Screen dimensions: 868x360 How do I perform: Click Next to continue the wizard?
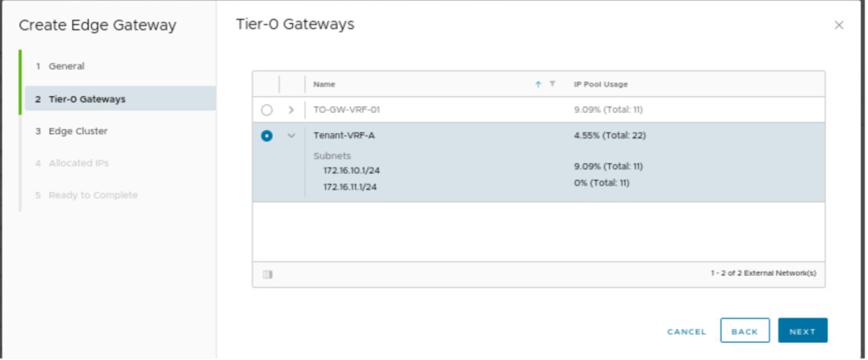(802, 331)
